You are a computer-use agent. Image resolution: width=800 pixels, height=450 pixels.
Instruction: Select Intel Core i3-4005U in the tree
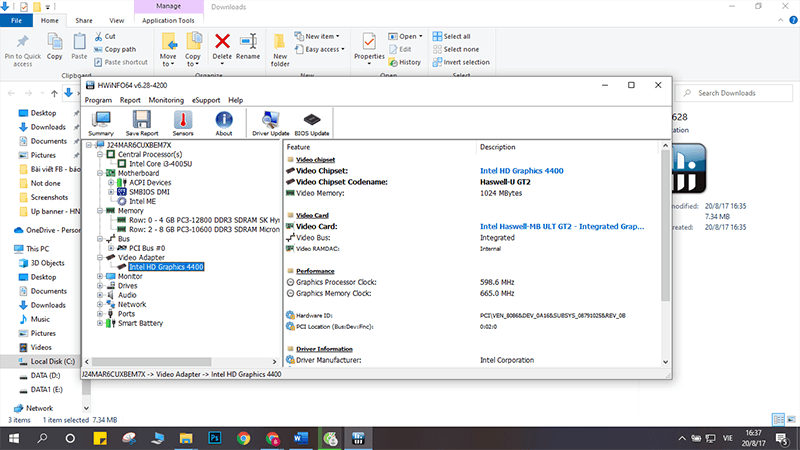coord(160,164)
